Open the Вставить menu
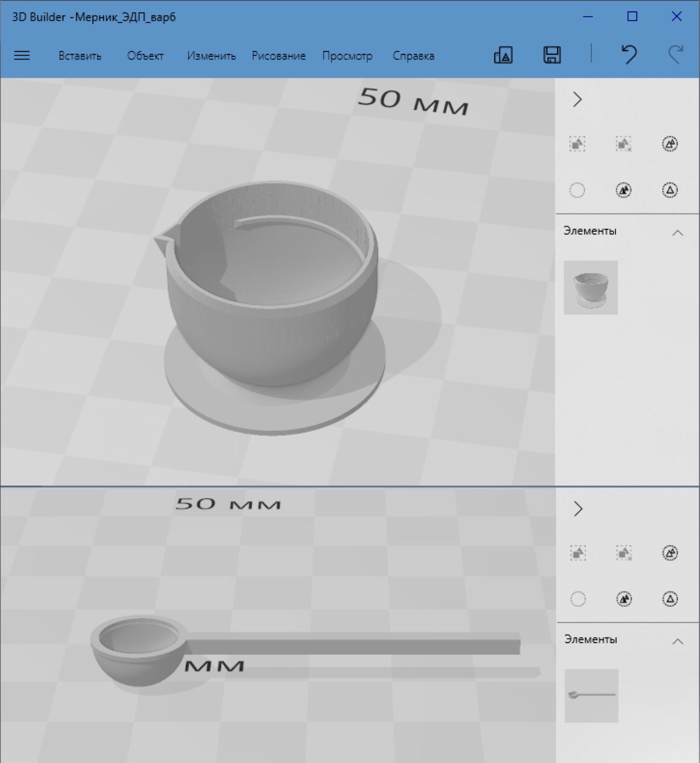 tap(80, 56)
